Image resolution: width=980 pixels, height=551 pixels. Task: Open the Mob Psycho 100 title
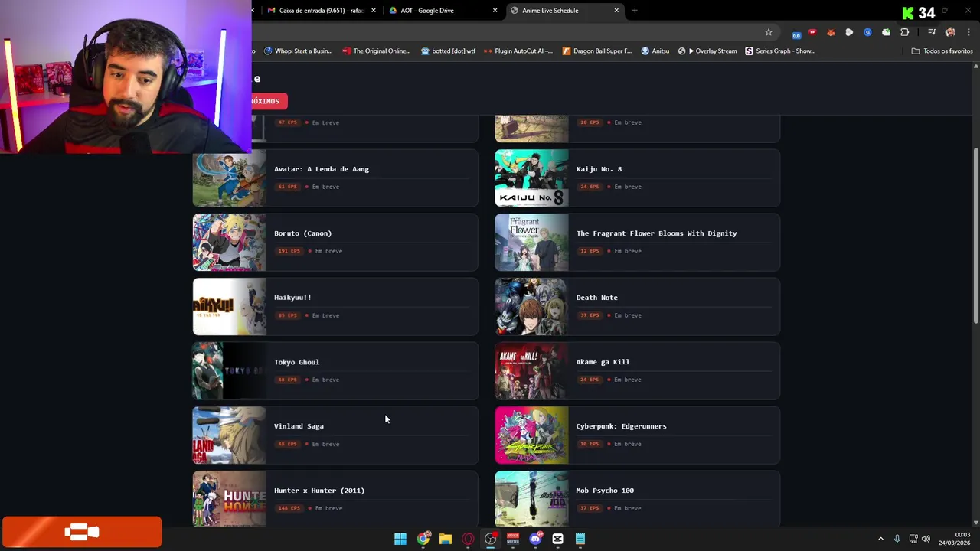point(605,491)
